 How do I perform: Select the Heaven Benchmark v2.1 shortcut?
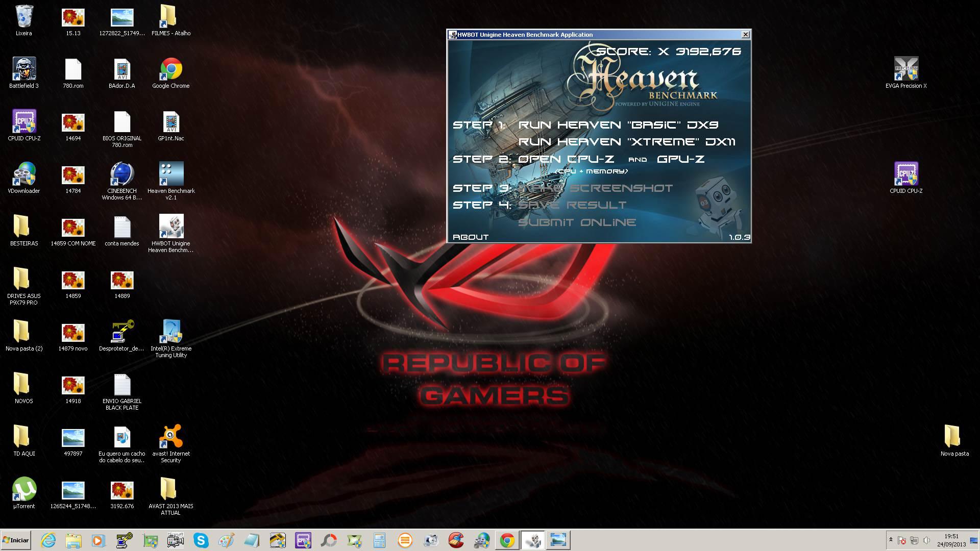171,181
